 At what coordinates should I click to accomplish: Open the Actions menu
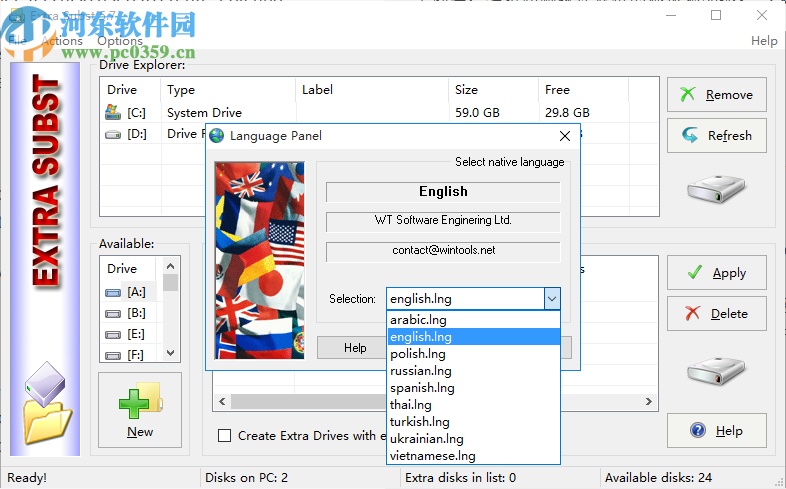(x=62, y=41)
